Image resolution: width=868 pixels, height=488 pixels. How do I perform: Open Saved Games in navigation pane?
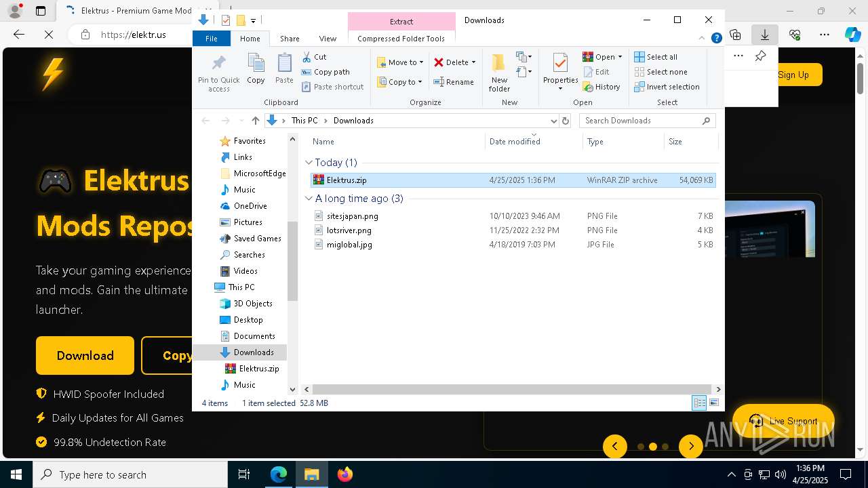point(257,239)
